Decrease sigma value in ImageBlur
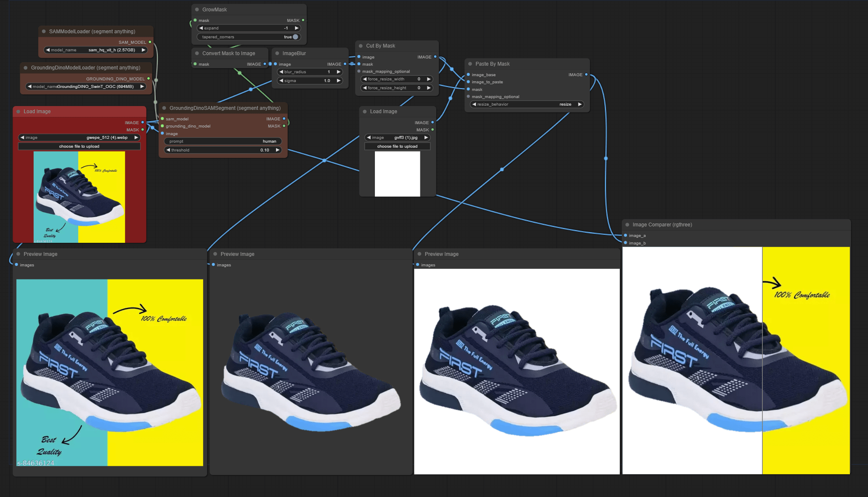This screenshot has height=497, width=868. point(281,81)
